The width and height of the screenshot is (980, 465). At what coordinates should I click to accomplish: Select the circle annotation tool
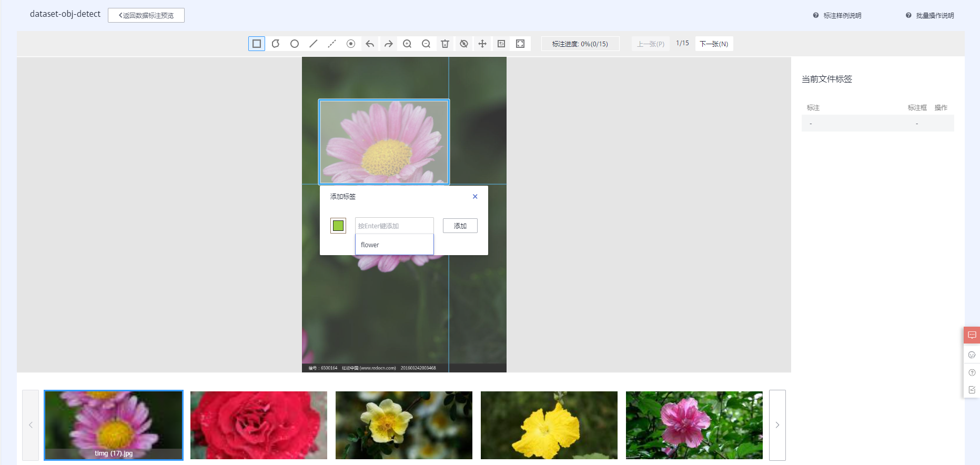click(x=295, y=44)
